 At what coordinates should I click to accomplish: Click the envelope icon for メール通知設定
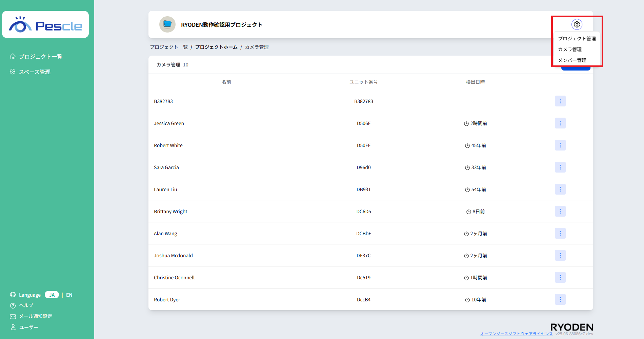pos(13,316)
